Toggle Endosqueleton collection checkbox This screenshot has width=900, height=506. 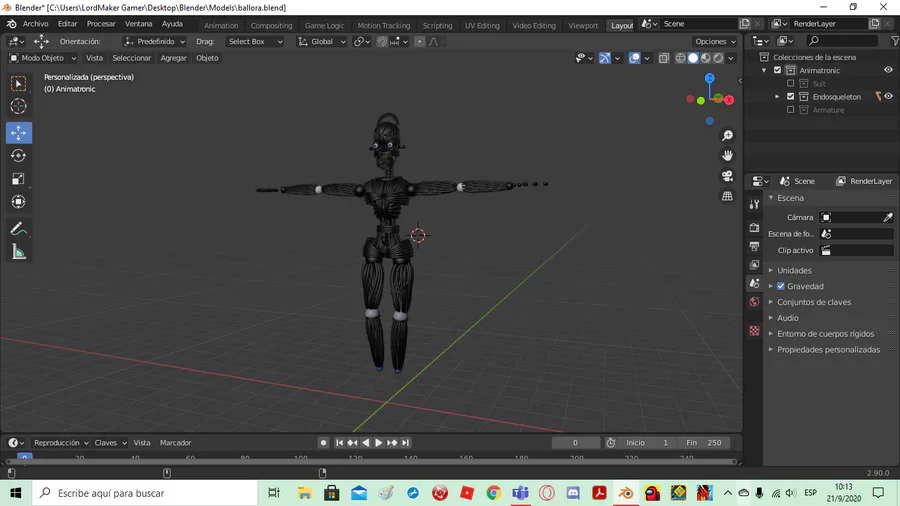click(x=791, y=96)
